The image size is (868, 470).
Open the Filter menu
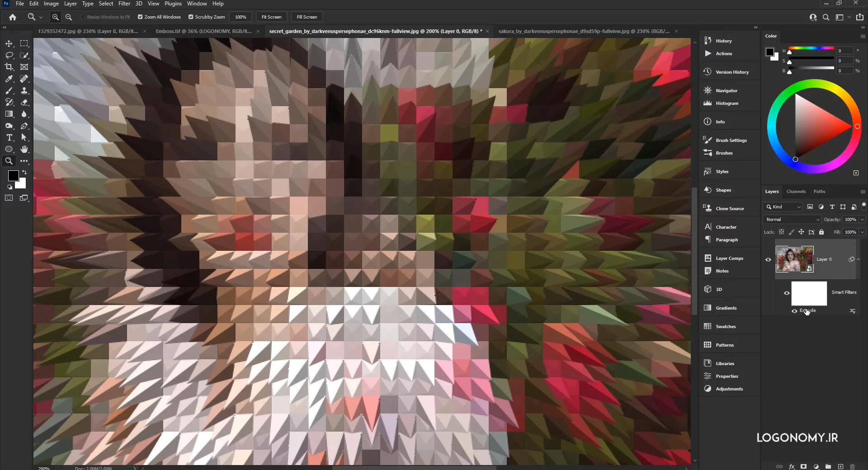pyautogui.click(x=124, y=4)
